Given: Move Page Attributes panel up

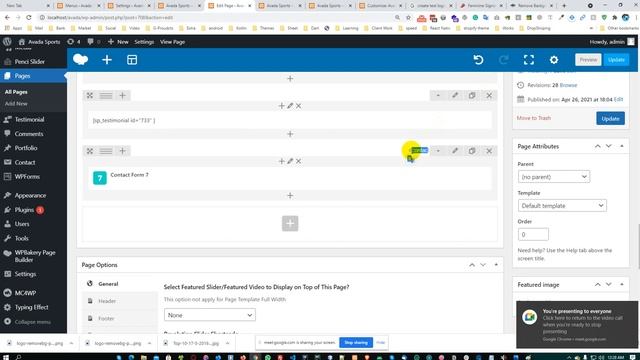Looking at the screenshot, I should (x=598, y=146).
